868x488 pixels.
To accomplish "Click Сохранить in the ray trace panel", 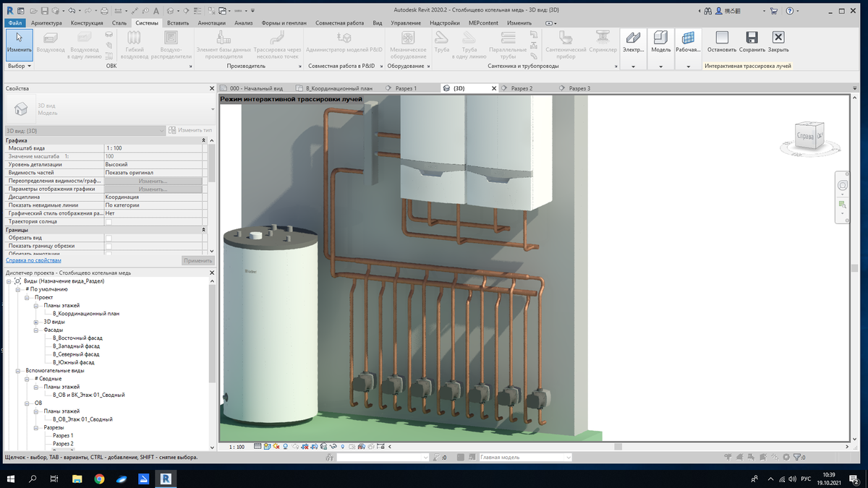I will coord(752,42).
